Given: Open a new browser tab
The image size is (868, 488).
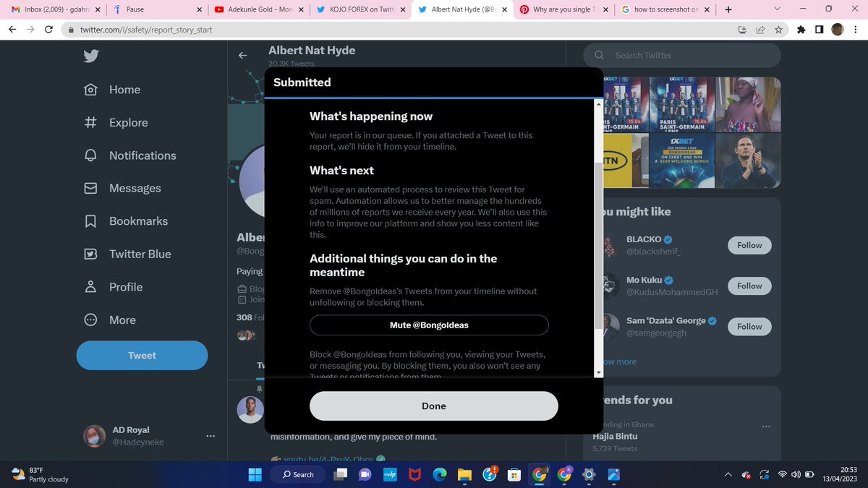Looking at the screenshot, I should tap(728, 9).
